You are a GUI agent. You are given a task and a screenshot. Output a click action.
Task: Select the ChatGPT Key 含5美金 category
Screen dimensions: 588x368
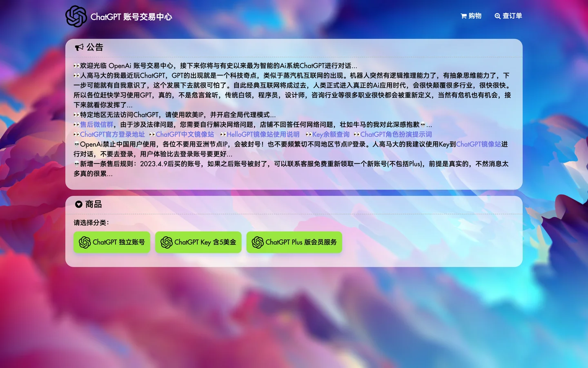tap(198, 242)
